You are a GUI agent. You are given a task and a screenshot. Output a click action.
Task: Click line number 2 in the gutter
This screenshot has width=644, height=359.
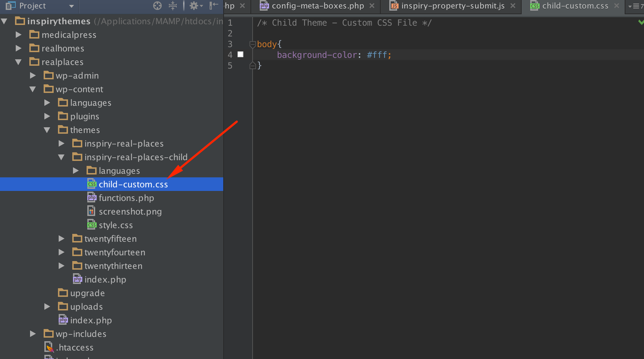[x=230, y=33]
